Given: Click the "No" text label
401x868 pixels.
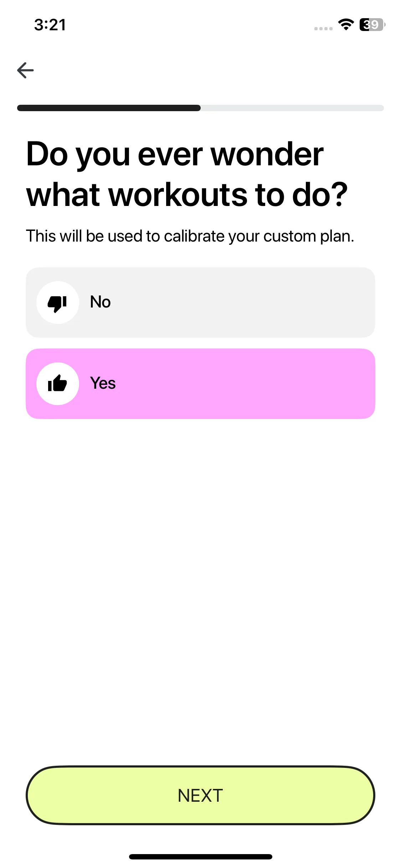Looking at the screenshot, I should click(101, 302).
